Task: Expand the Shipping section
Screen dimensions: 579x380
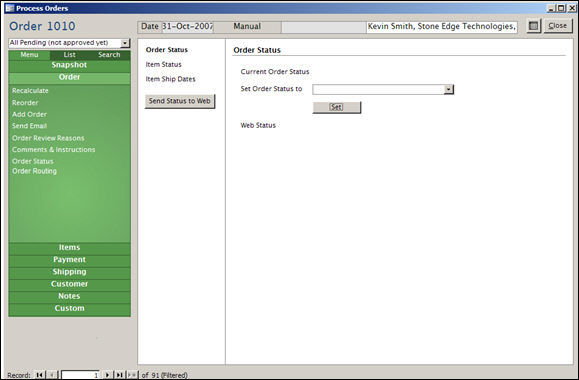Action: point(69,272)
